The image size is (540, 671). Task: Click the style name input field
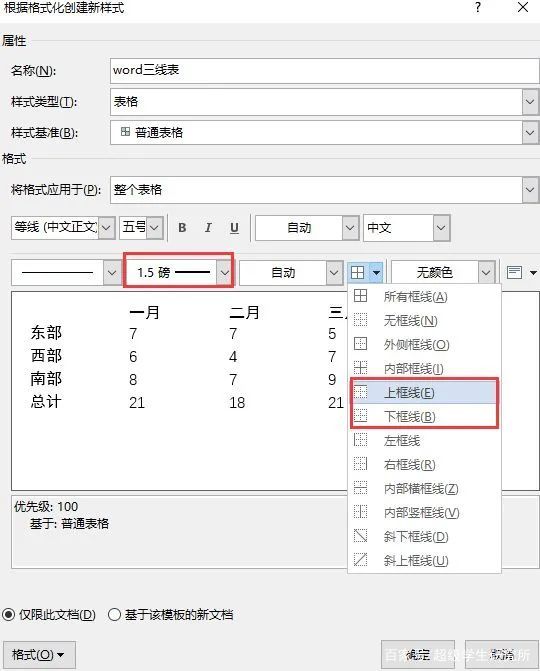[x=324, y=71]
